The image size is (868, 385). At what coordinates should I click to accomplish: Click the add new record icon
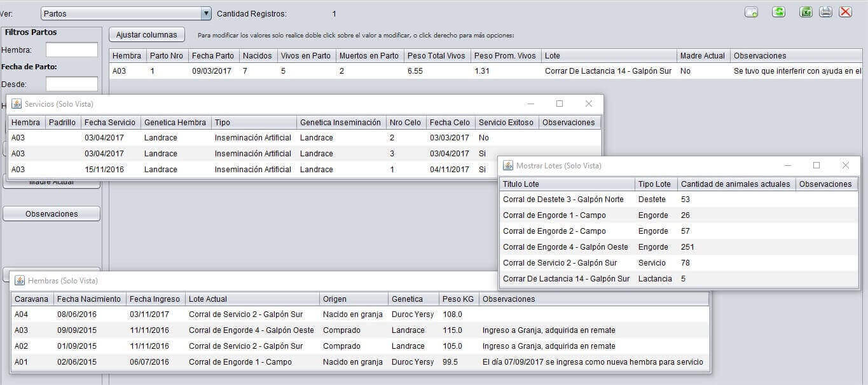pyautogui.click(x=751, y=12)
